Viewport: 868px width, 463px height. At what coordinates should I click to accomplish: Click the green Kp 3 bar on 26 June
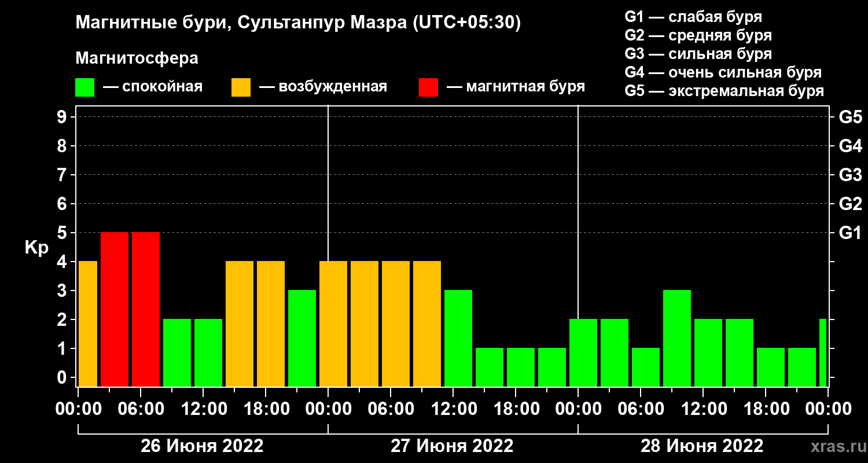302,338
